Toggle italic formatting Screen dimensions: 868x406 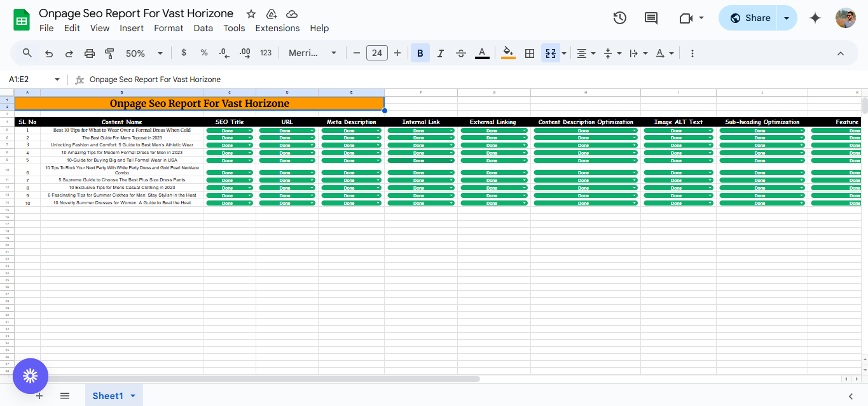[x=441, y=53]
